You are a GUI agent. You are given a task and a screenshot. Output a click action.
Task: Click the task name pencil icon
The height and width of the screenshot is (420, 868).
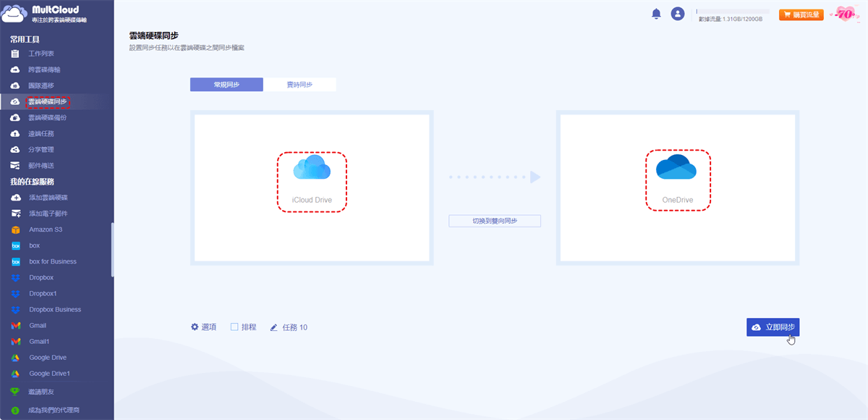273,327
